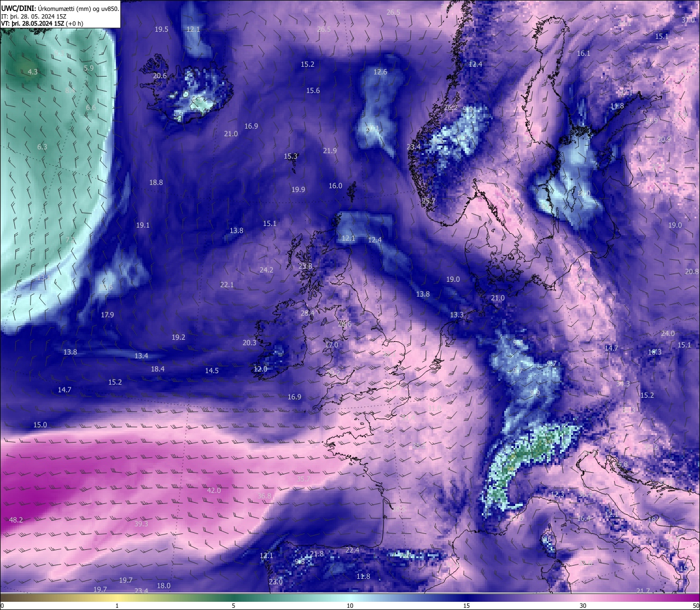Click the 20.3 value near Ireland
This screenshot has height=610, width=700.
(249, 343)
